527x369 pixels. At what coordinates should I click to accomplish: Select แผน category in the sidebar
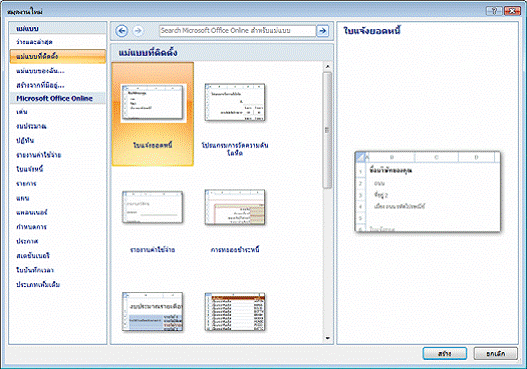tap(23, 198)
